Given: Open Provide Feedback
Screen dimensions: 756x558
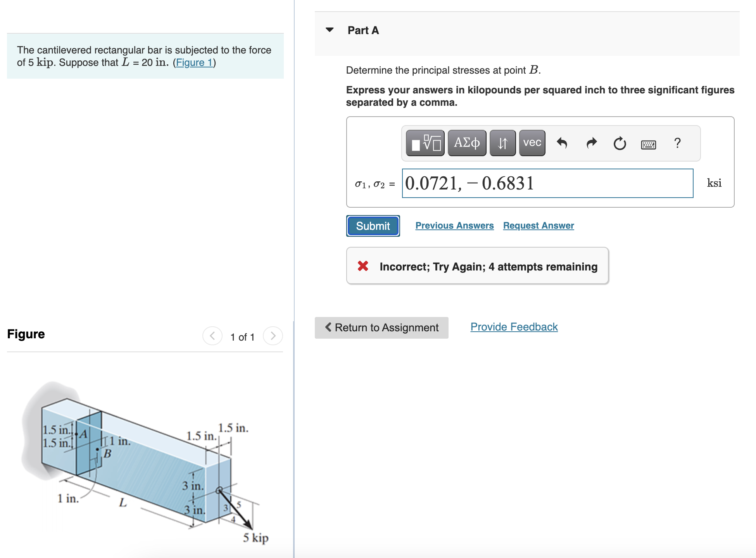Looking at the screenshot, I should [x=514, y=327].
